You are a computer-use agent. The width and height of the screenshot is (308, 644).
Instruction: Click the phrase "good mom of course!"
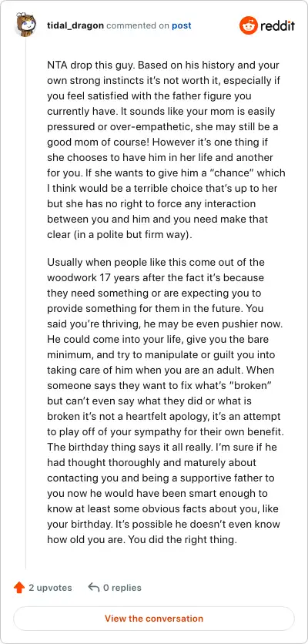(89, 142)
